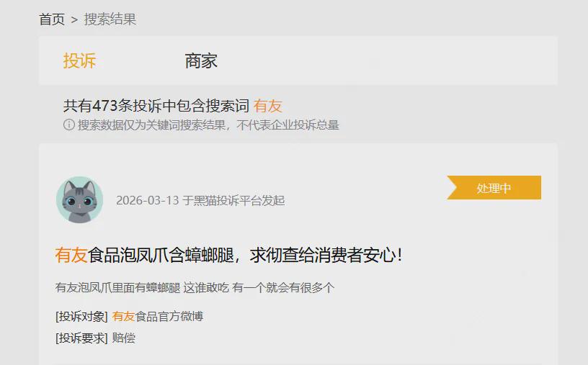Click orange 有友 keyword in result count line
Image resolution: width=588 pixels, height=365 pixels.
[x=268, y=106]
